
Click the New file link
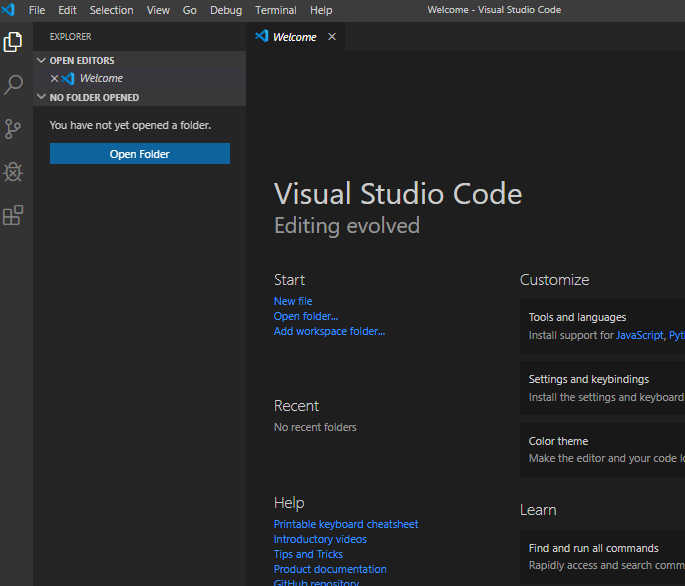pos(293,301)
